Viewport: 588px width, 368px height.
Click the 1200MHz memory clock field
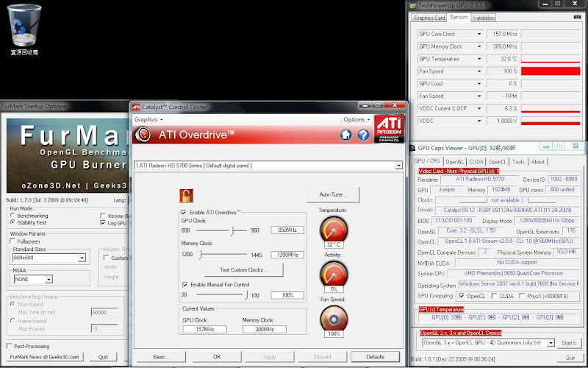(x=287, y=255)
